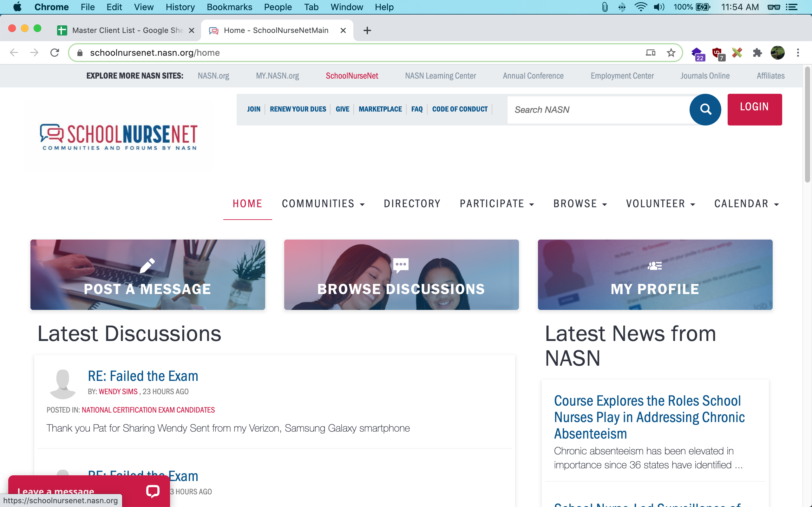Open Chrome three-dot menu
The height and width of the screenshot is (507, 812).
click(798, 53)
